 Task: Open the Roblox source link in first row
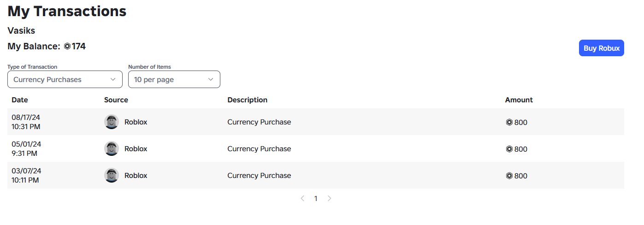pos(136,122)
